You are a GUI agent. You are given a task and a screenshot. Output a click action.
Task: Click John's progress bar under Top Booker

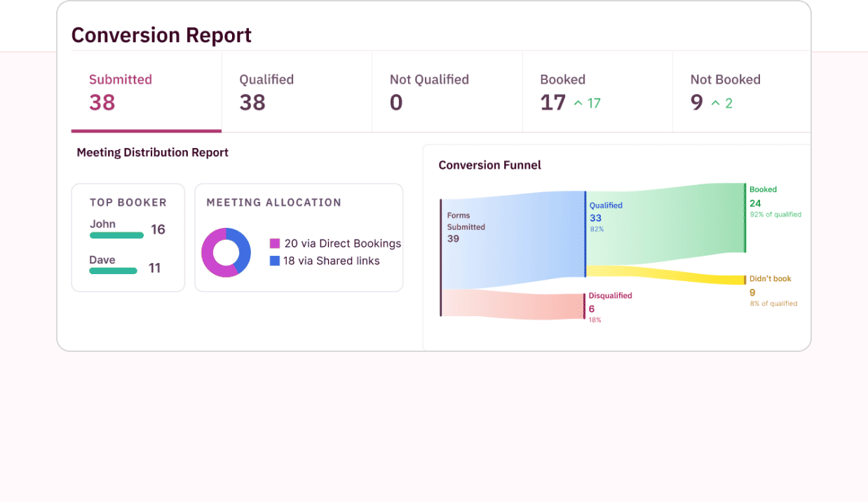(116, 235)
